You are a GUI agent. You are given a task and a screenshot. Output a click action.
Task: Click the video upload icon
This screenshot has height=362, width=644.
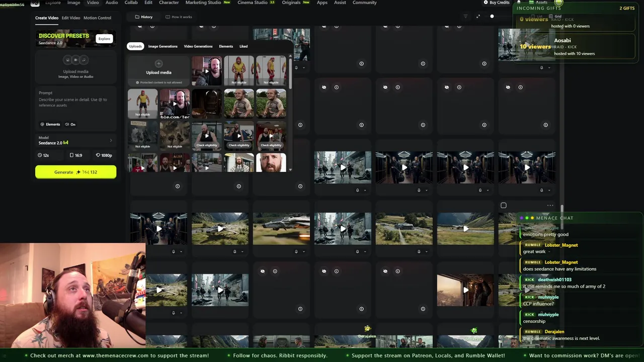click(76, 60)
